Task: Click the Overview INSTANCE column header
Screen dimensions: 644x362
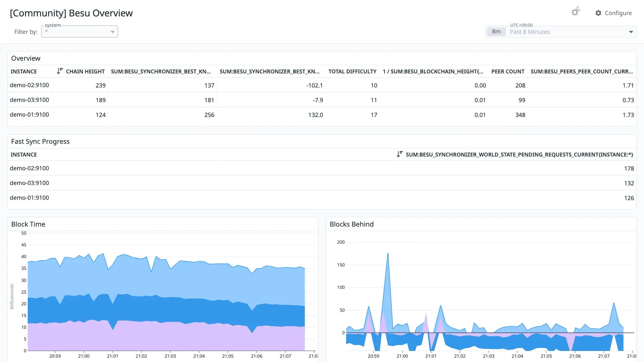Action: tap(24, 71)
